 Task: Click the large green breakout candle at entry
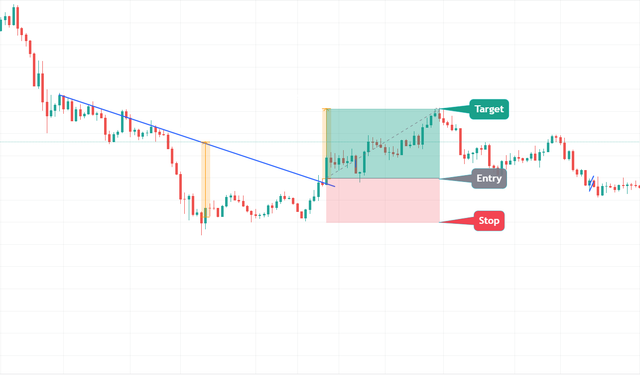point(327,170)
